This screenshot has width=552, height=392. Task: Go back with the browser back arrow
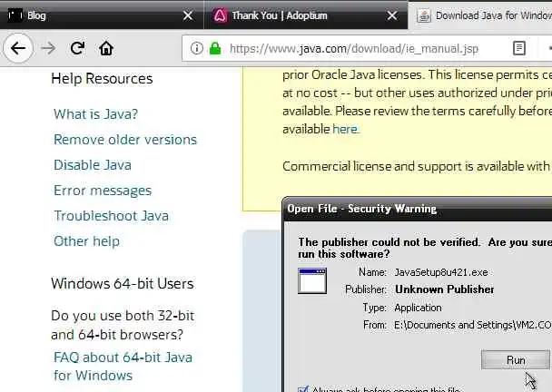[18, 48]
